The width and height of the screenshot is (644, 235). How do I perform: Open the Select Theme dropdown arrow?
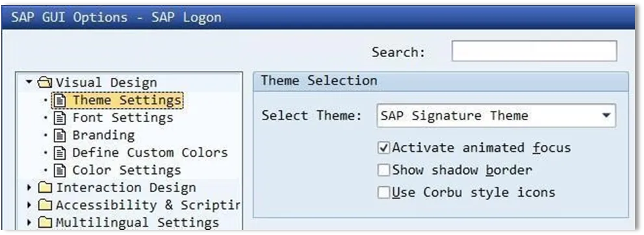[606, 116]
